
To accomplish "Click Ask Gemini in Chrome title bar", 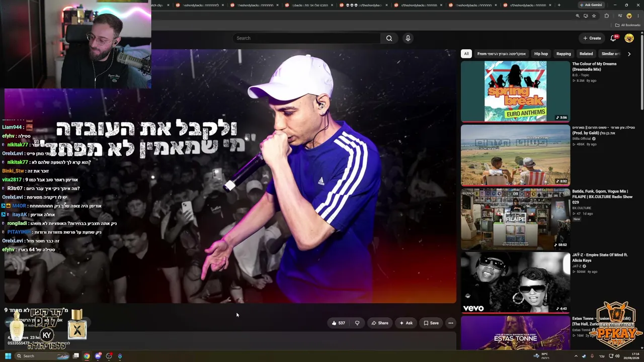I will coord(591,5).
